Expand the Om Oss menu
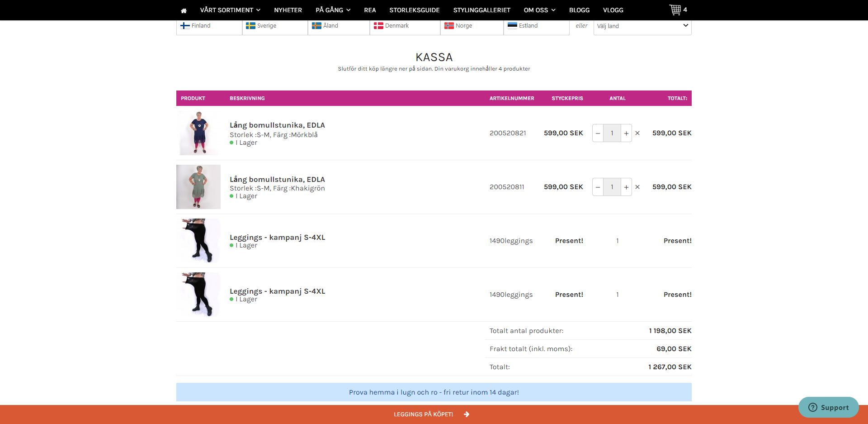Image resolution: width=868 pixels, height=424 pixels. click(x=539, y=10)
